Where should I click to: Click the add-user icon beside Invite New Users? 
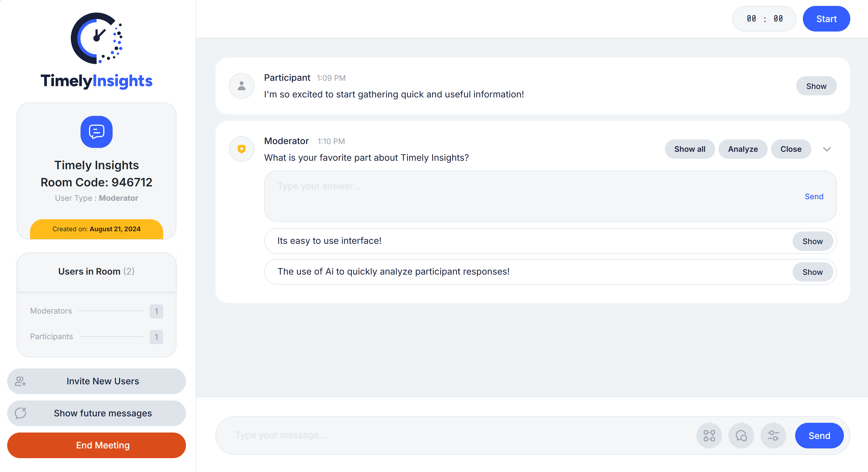click(20, 381)
